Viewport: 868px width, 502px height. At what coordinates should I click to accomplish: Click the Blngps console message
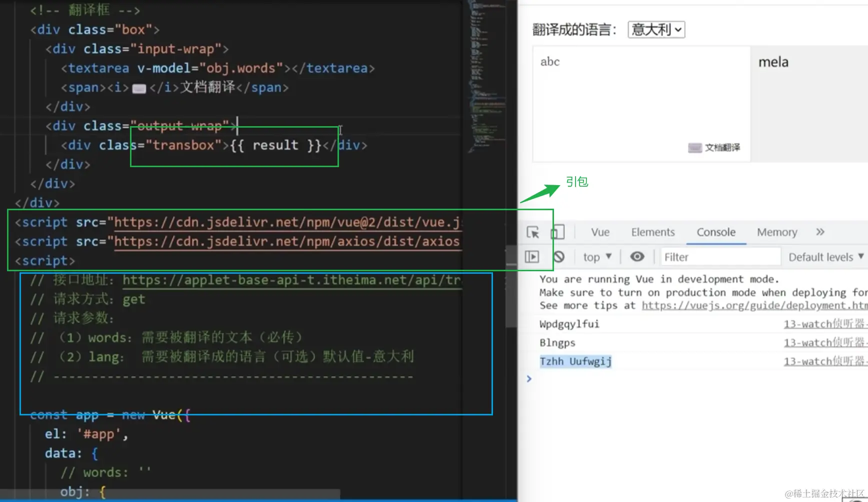coord(557,343)
